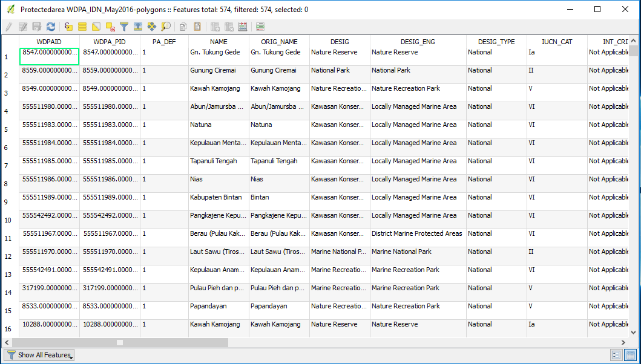
Task: Switch to form view icon
Action: (x=616, y=355)
